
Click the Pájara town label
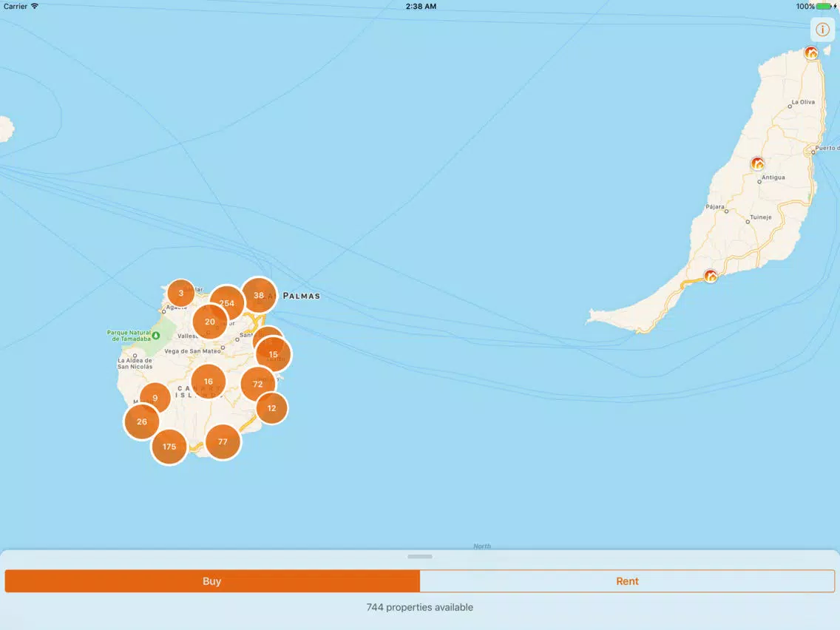[x=714, y=207]
